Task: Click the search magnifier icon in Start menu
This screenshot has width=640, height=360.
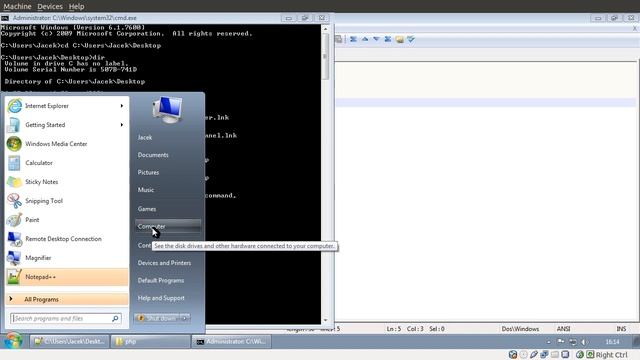Action: [x=115, y=318]
